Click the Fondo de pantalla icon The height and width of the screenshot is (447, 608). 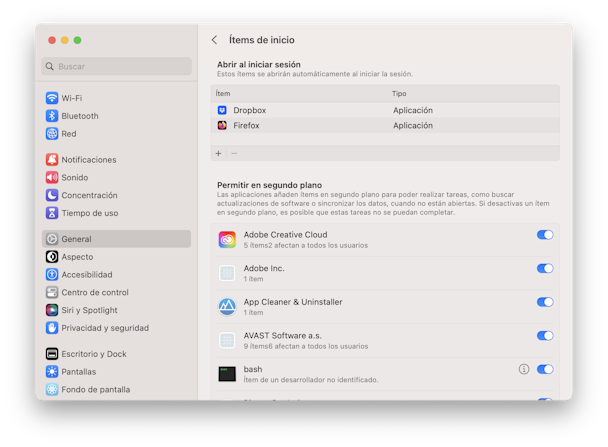pyautogui.click(x=52, y=389)
